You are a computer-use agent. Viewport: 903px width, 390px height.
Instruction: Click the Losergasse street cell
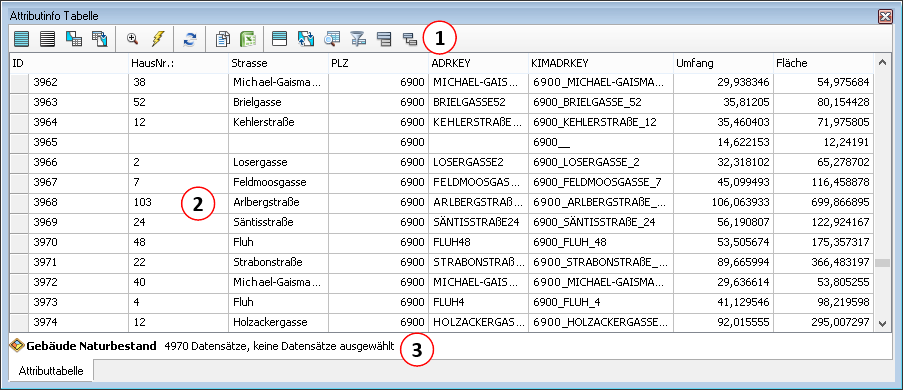click(x=279, y=162)
